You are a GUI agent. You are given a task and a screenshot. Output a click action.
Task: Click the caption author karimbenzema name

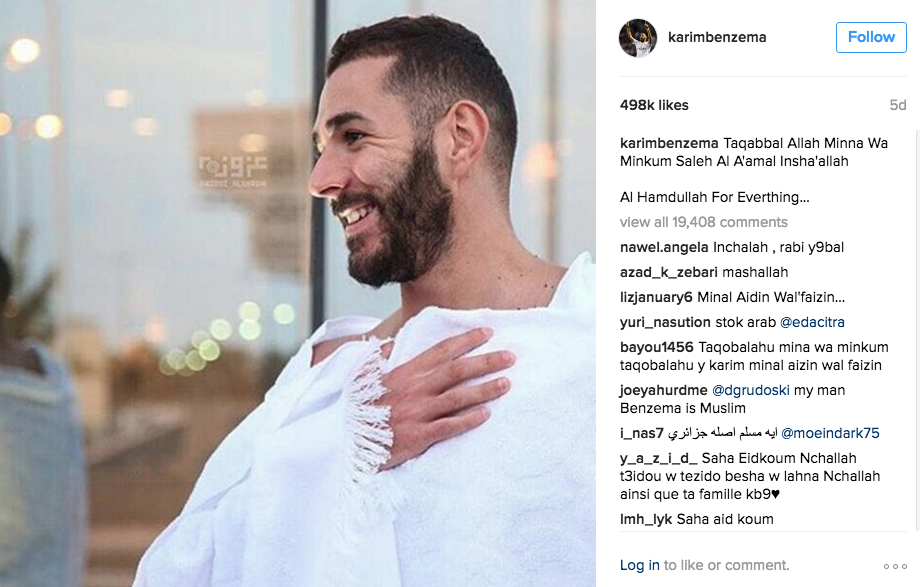point(669,143)
